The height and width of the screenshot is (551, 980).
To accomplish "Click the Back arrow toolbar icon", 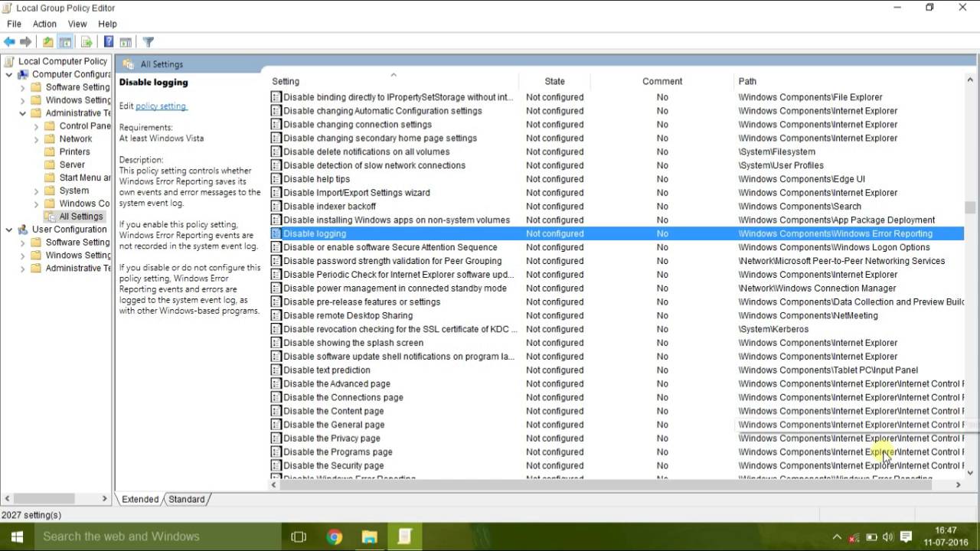I will 9,42.
